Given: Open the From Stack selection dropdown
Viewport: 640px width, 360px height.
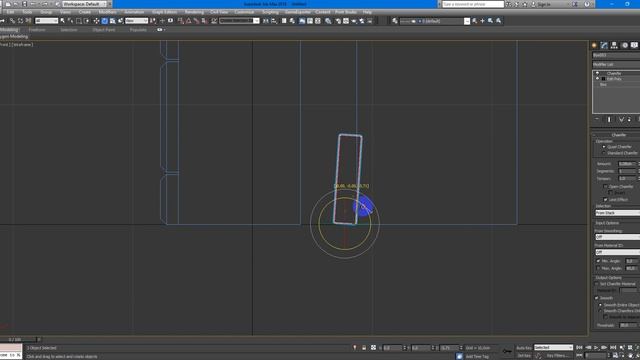Looking at the screenshot, I should pyautogui.click(x=617, y=213).
